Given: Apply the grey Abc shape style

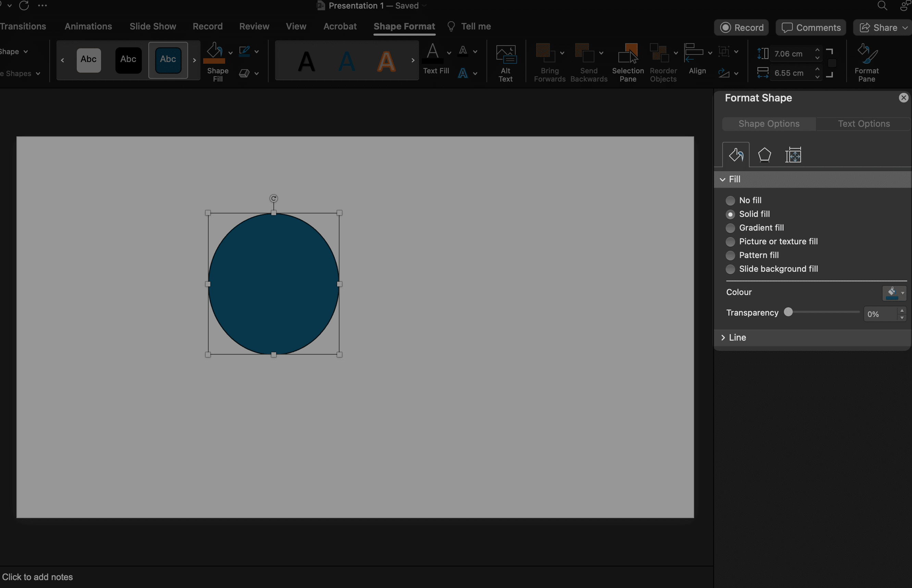Looking at the screenshot, I should tap(89, 60).
